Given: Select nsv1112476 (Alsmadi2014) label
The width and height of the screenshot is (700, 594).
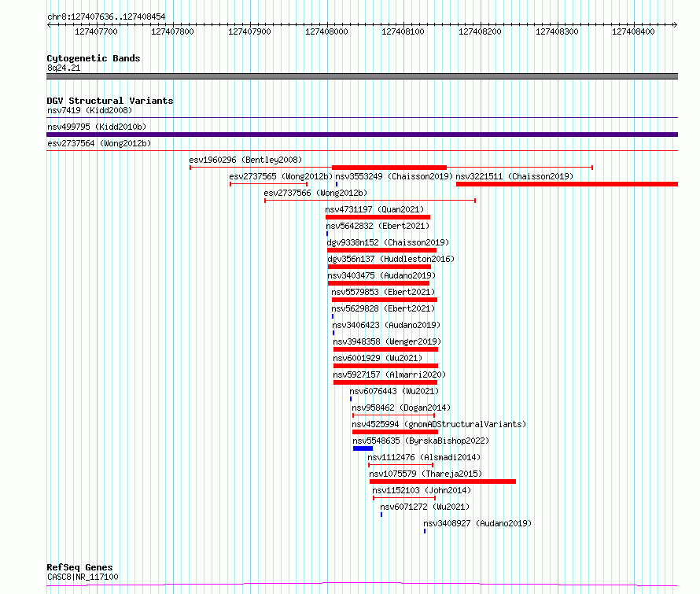Looking at the screenshot, I should [x=424, y=457].
